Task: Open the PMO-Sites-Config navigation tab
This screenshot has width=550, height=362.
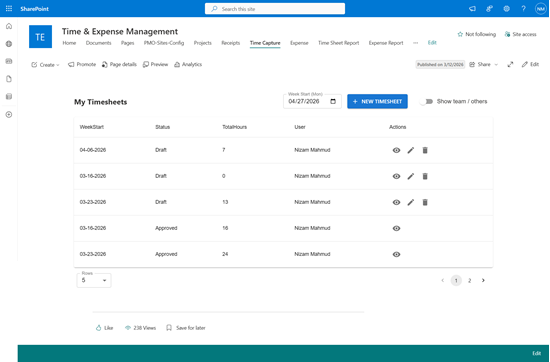Action: point(164,43)
